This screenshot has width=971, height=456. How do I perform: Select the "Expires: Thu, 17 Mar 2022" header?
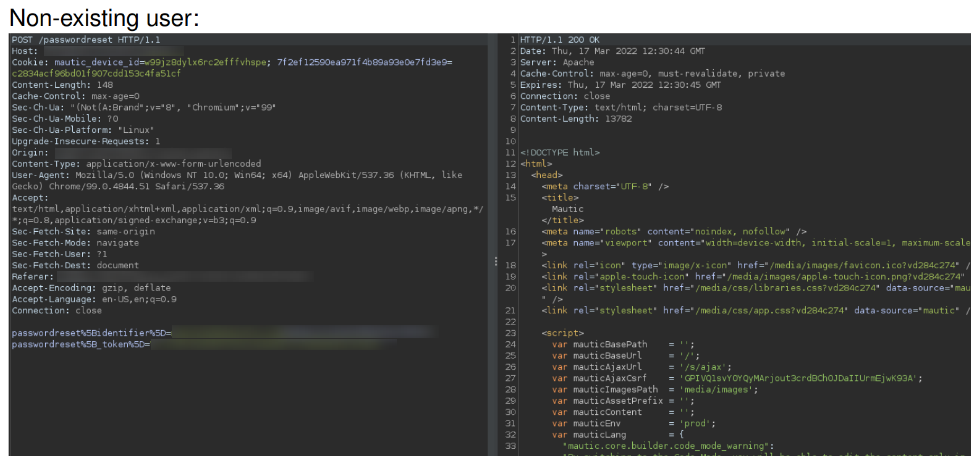(620, 85)
